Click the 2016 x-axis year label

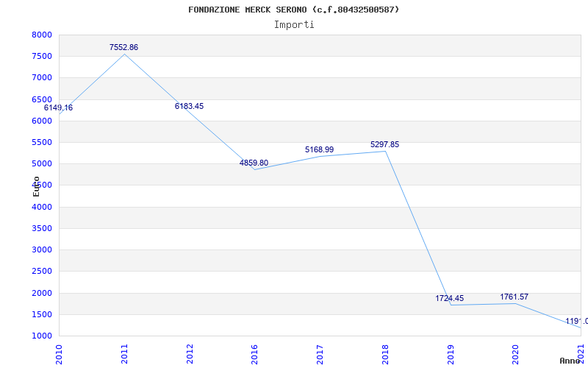254,354
